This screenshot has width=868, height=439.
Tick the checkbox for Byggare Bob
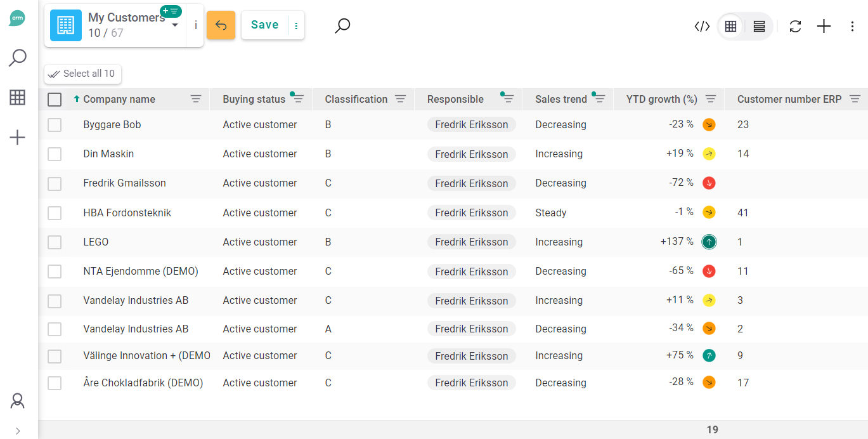coord(55,125)
